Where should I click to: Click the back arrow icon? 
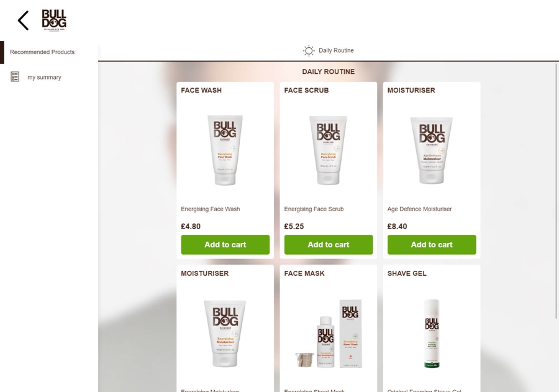23,21
